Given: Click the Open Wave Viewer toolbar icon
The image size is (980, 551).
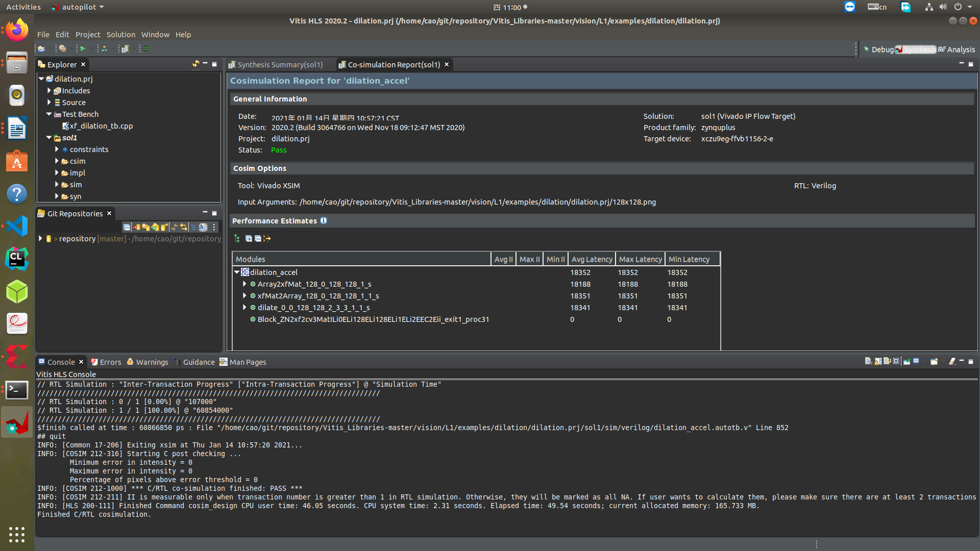Looking at the screenshot, I should click(x=146, y=49).
